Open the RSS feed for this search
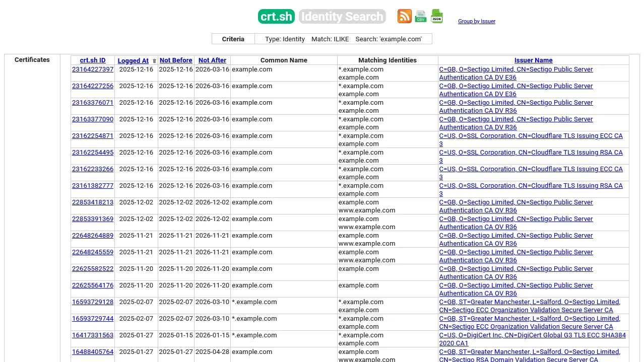Screen dimensions: 644x362 pyautogui.click(x=404, y=16)
